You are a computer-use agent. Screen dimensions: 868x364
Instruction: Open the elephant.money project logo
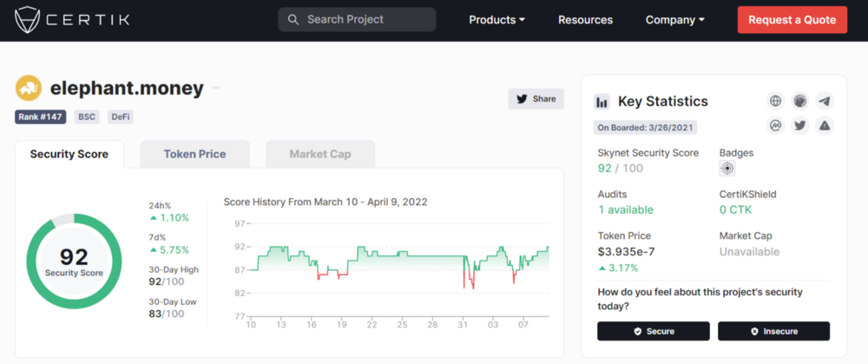[29, 88]
